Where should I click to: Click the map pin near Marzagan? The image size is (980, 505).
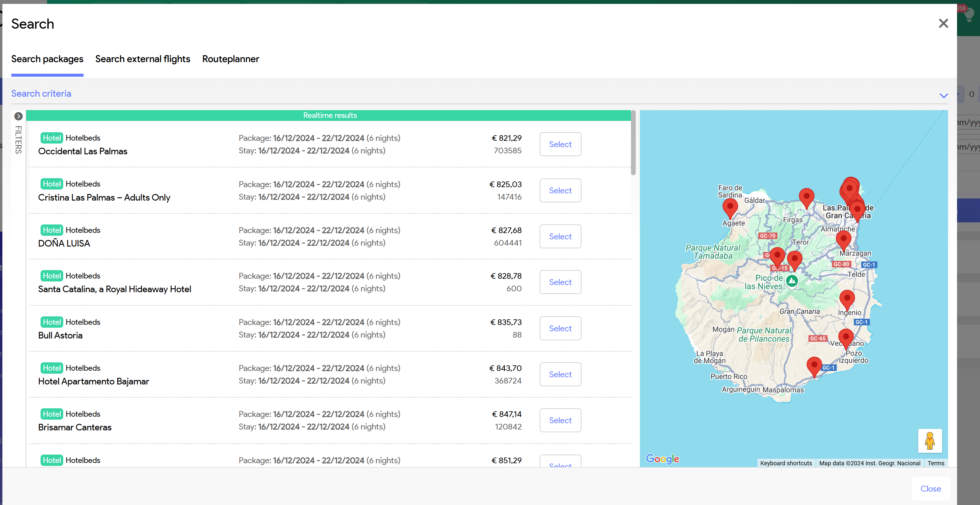point(843,240)
